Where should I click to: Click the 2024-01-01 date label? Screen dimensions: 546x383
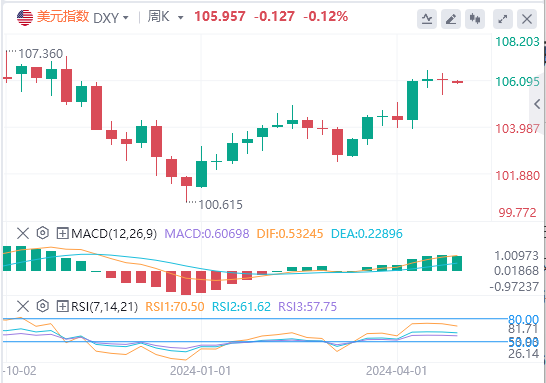click(201, 371)
